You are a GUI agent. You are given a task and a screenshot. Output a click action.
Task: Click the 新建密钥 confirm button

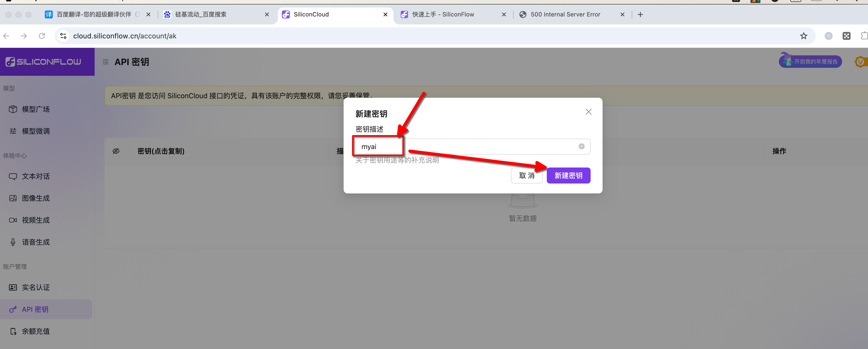click(x=568, y=176)
